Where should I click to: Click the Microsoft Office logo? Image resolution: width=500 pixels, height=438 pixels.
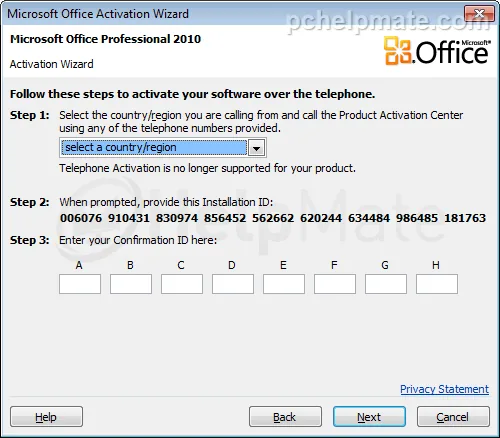click(x=437, y=51)
